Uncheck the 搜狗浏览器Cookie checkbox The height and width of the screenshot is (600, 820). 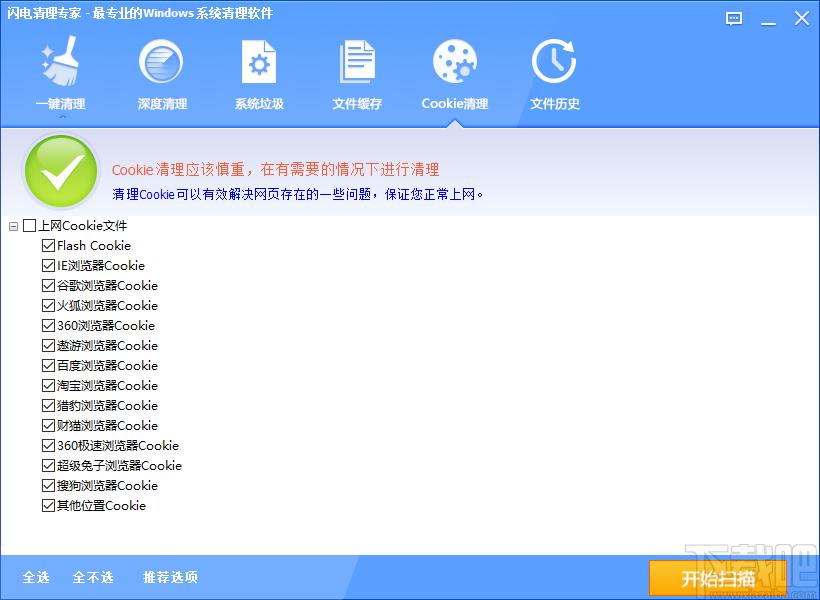48,485
